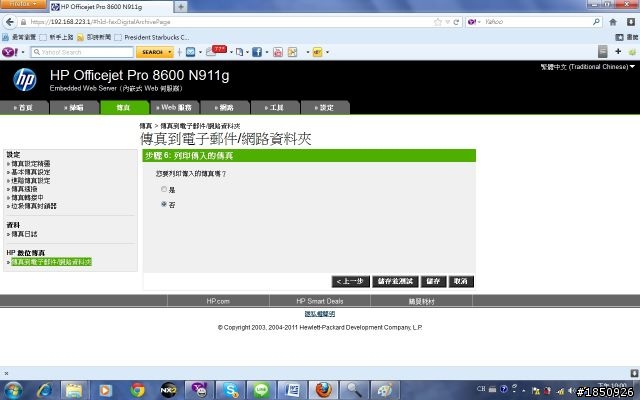Viewport: 640px width, 400px height.
Task: Open 基本傳真設定 in the sidebar
Action: pos(31,172)
